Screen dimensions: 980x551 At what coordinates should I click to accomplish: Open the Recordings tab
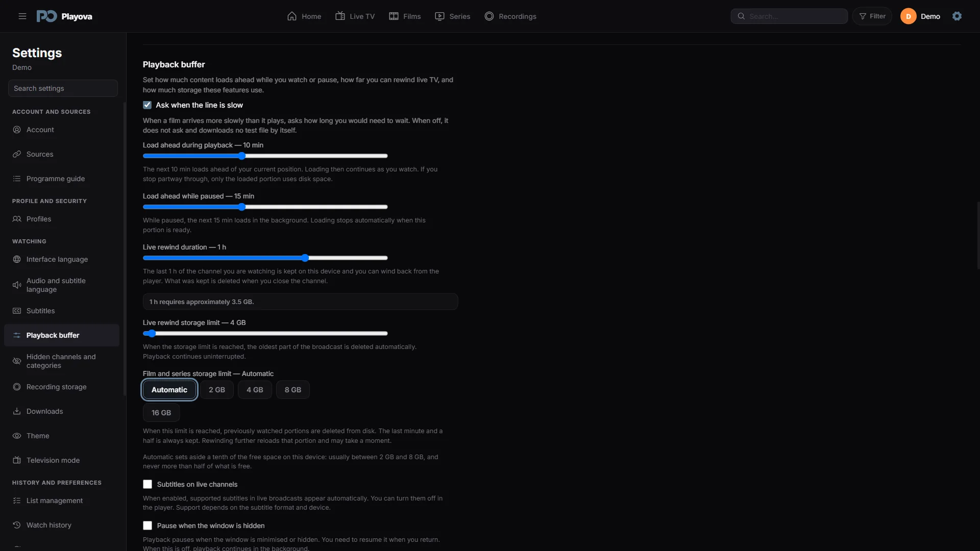(510, 16)
